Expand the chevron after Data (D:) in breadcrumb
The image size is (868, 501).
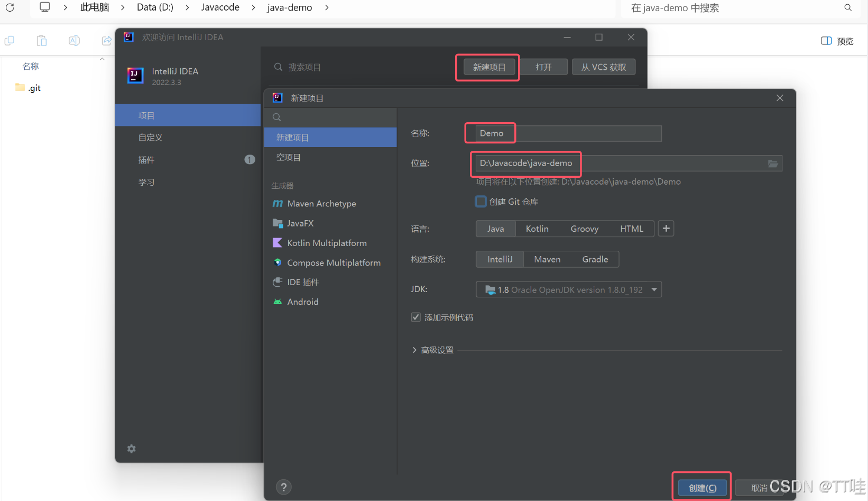(187, 7)
